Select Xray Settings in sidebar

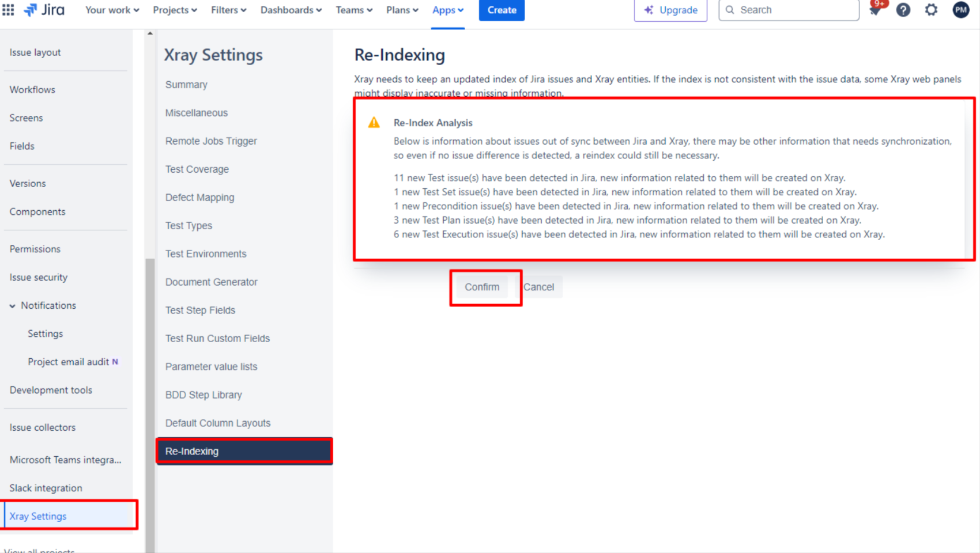click(65, 517)
